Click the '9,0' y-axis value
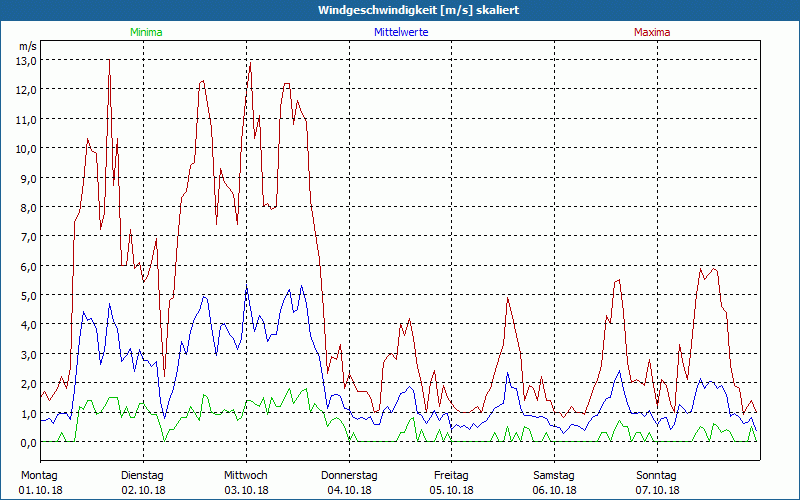 tap(29, 178)
